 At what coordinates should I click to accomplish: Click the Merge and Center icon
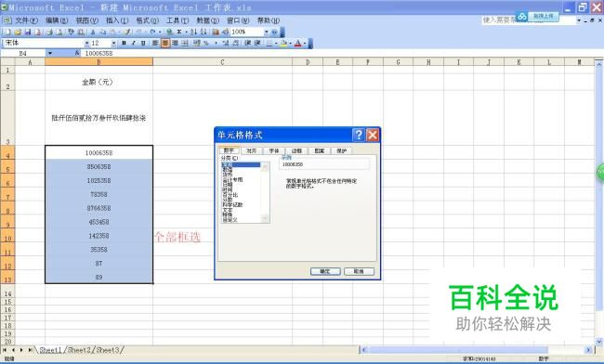185,43
